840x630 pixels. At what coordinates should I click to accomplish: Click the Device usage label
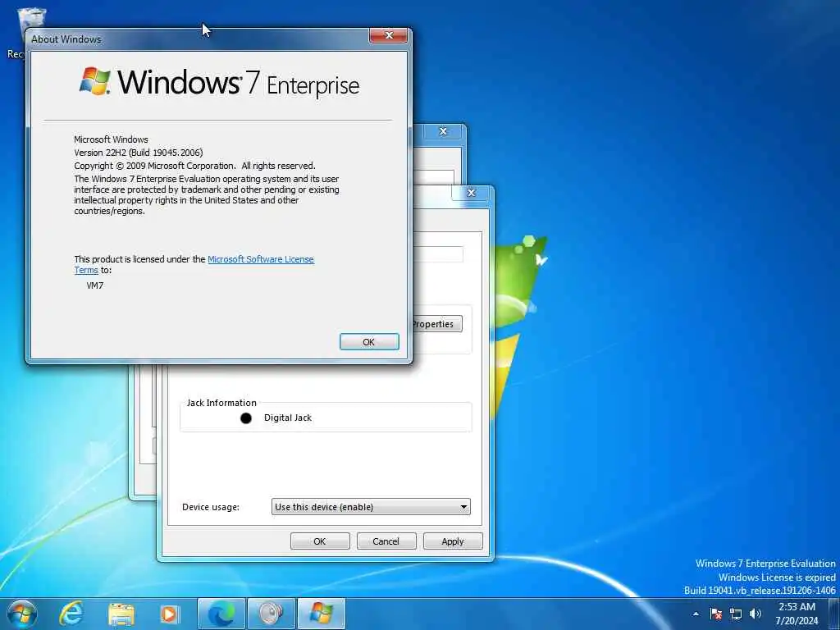pos(211,507)
